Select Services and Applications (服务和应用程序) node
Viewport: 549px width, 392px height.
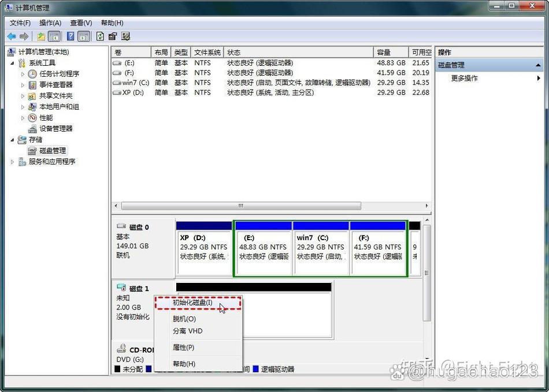point(52,161)
